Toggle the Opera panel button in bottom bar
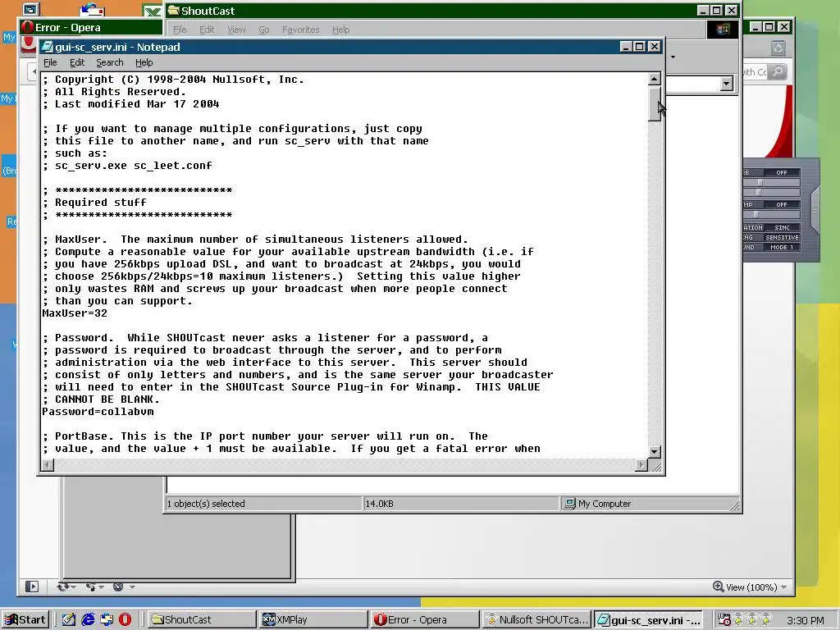 32,587
